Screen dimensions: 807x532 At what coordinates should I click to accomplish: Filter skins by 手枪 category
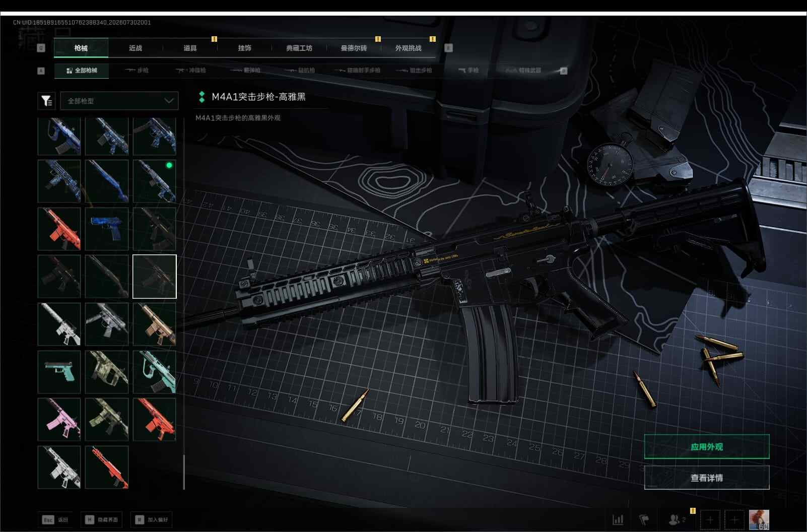pyautogui.click(x=468, y=71)
